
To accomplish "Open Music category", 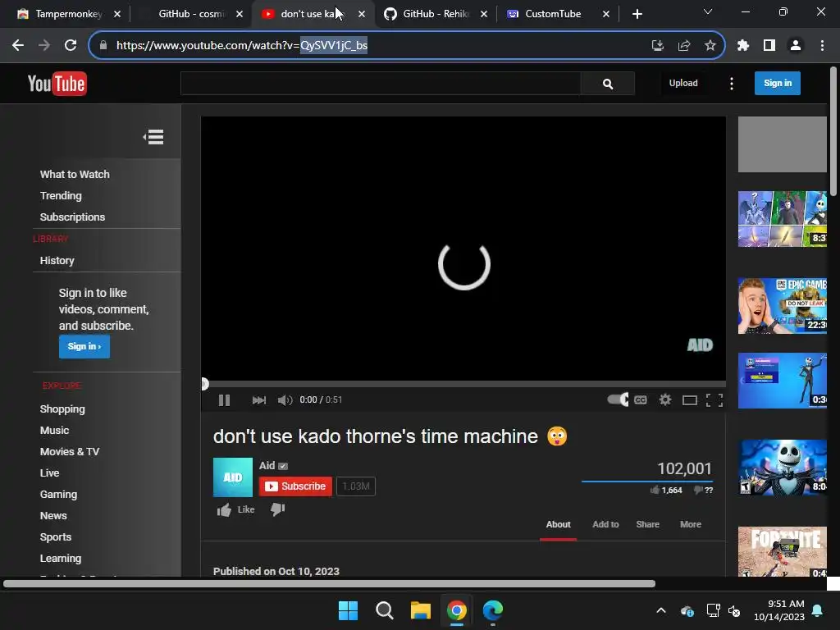I will (x=54, y=430).
